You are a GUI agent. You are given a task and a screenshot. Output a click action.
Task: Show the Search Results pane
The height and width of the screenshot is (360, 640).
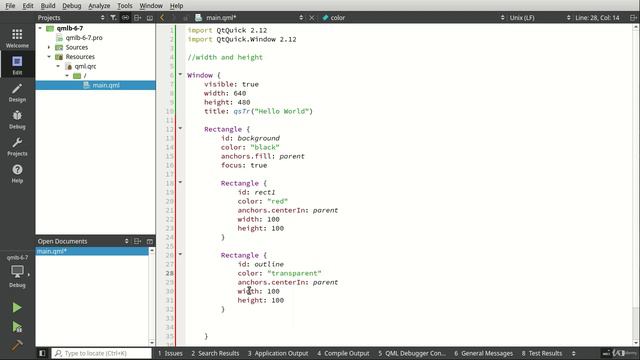tap(215, 353)
